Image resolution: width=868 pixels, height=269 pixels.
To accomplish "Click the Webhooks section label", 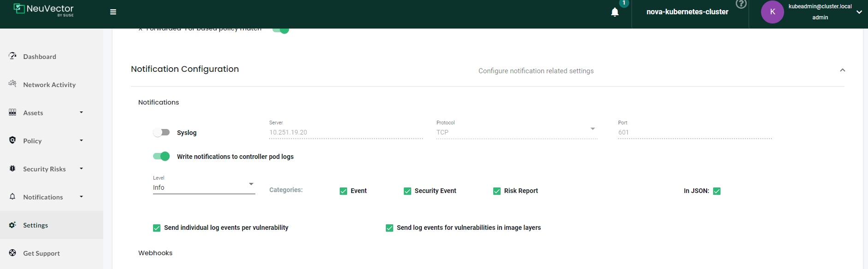I will (x=155, y=253).
